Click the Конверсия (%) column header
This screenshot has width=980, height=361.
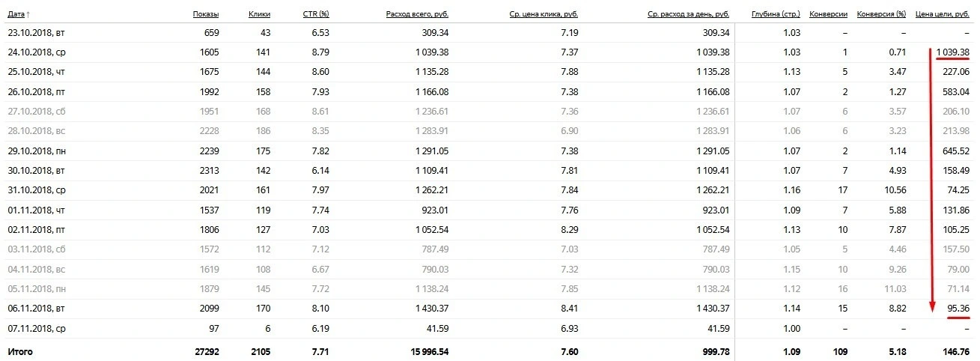click(881, 13)
